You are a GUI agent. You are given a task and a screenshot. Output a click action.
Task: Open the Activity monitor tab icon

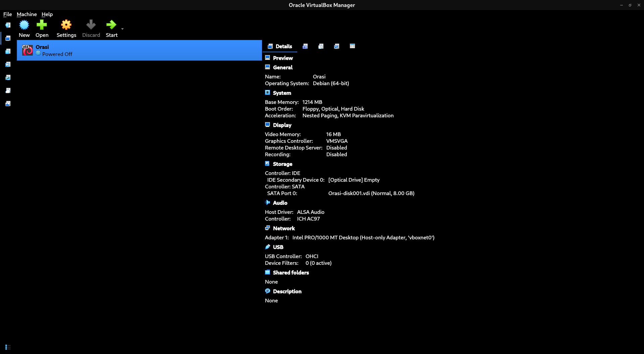click(x=336, y=46)
